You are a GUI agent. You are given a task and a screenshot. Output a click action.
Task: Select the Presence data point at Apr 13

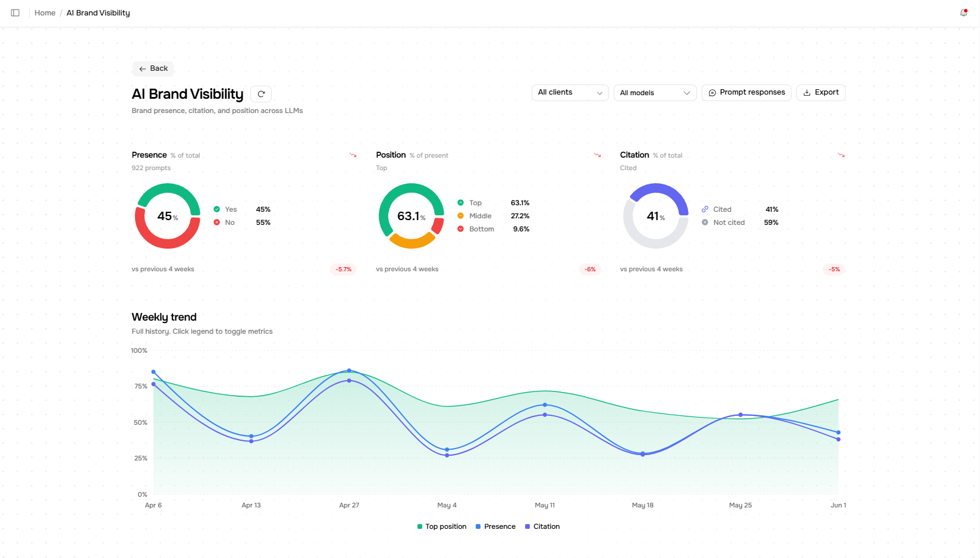[251, 436]
